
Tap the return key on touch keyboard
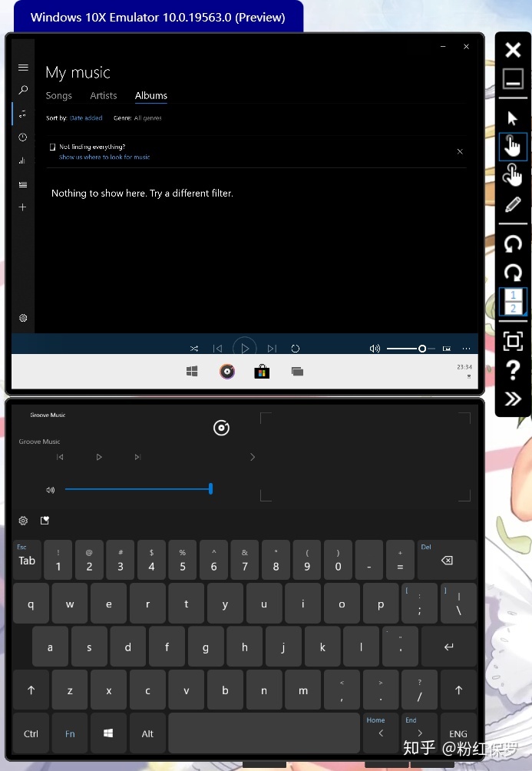(x=449, y=646)
